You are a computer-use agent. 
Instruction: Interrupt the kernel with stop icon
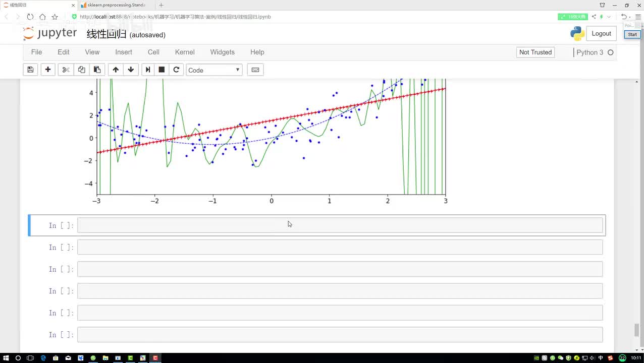click(x=162, y=70)
